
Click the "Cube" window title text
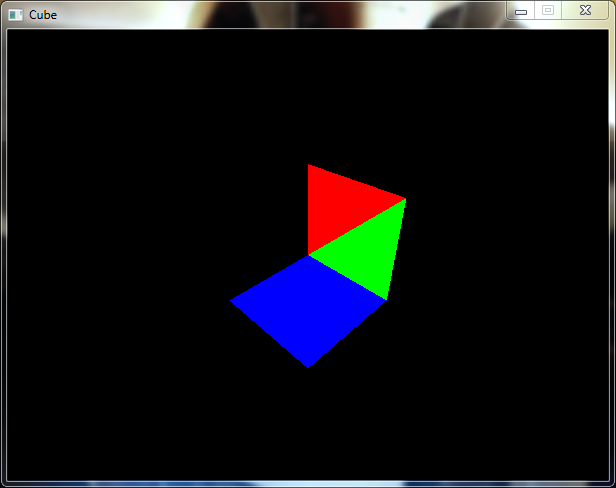[43, 15]
